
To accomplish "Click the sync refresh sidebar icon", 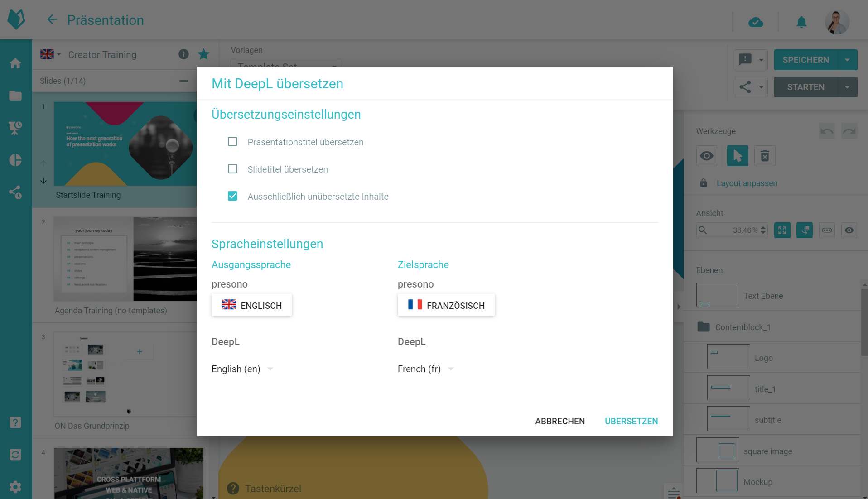I will (15, 455).
